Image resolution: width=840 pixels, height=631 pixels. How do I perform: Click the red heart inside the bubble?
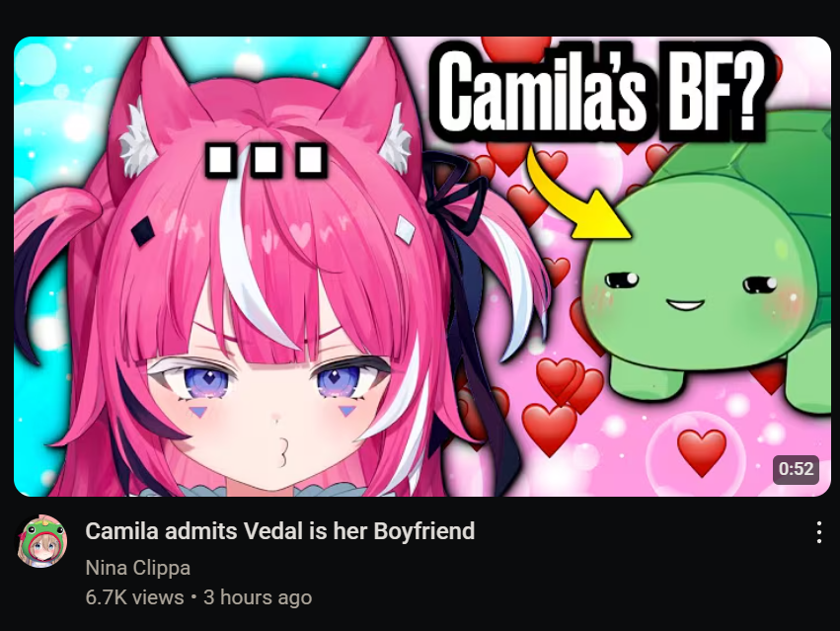[x=702, y=451]
